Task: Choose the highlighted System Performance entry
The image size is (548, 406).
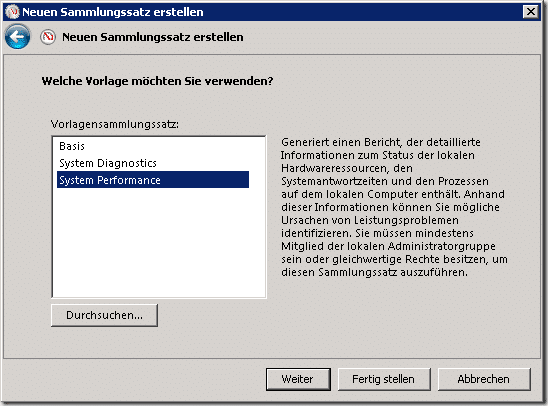Action: point(153,180)
